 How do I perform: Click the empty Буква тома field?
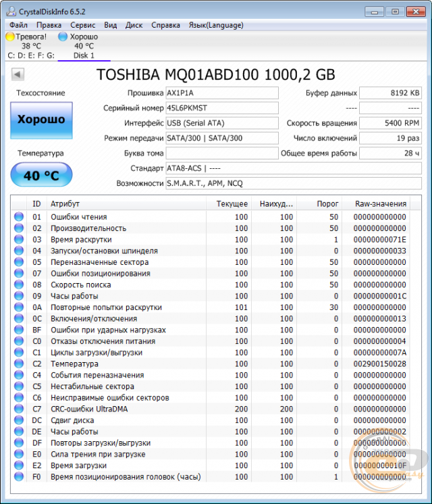click(x=222, y=153)
